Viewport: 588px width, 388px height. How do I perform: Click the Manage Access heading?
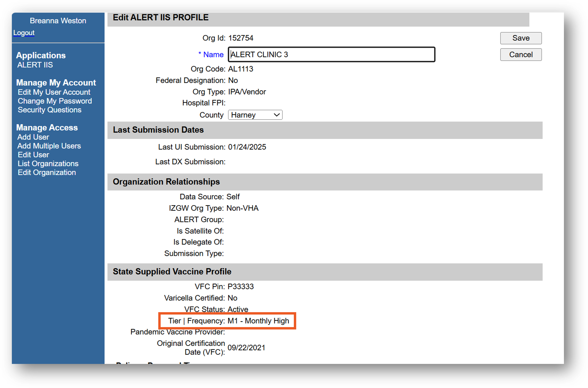[x=47, y=127]
